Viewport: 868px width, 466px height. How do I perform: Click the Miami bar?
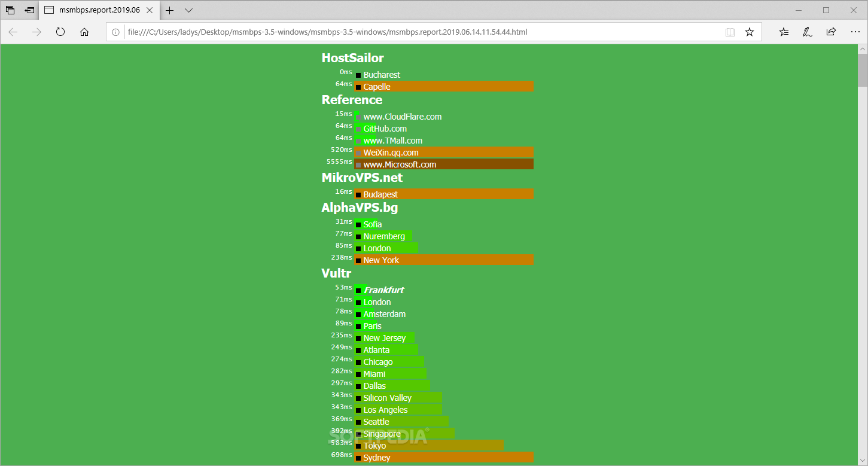(390, 374)
